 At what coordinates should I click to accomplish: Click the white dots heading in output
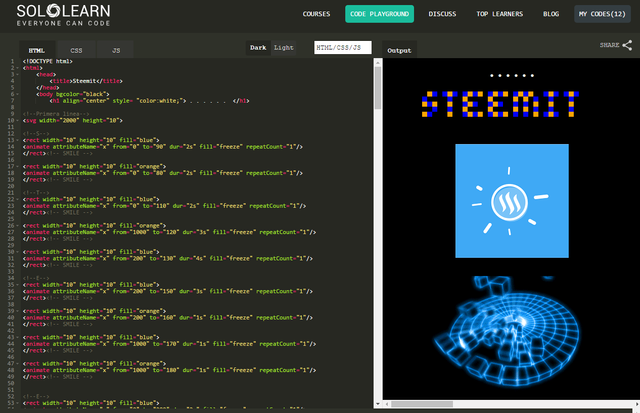pyautogui.click(x=512, y=75)
